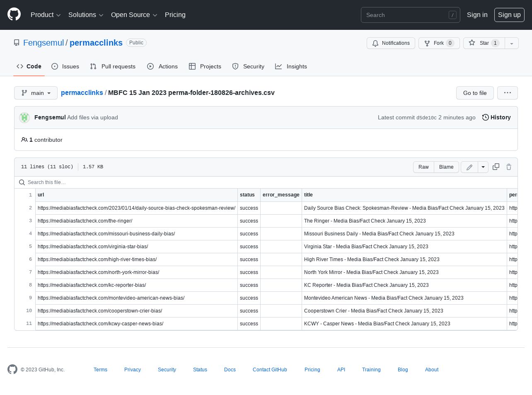Click the GitHub logo in header
Viewport: 532px width, 395px height.
click(14, 15)
